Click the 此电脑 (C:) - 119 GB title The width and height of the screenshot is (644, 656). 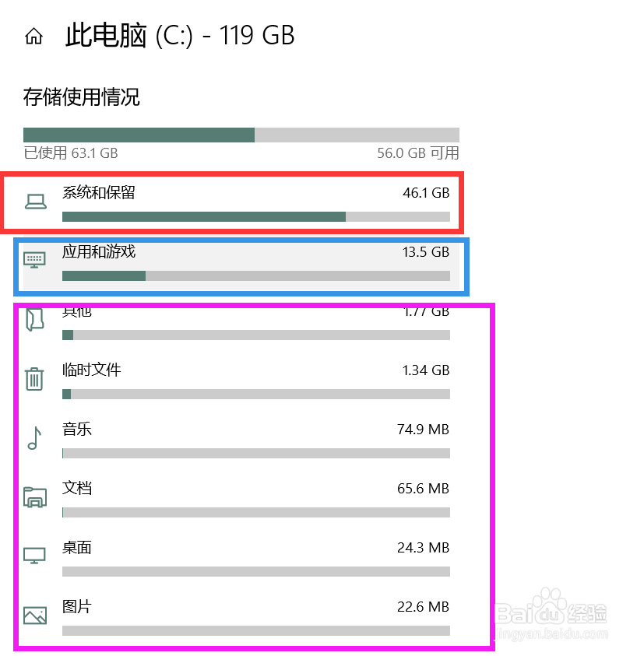180,36
